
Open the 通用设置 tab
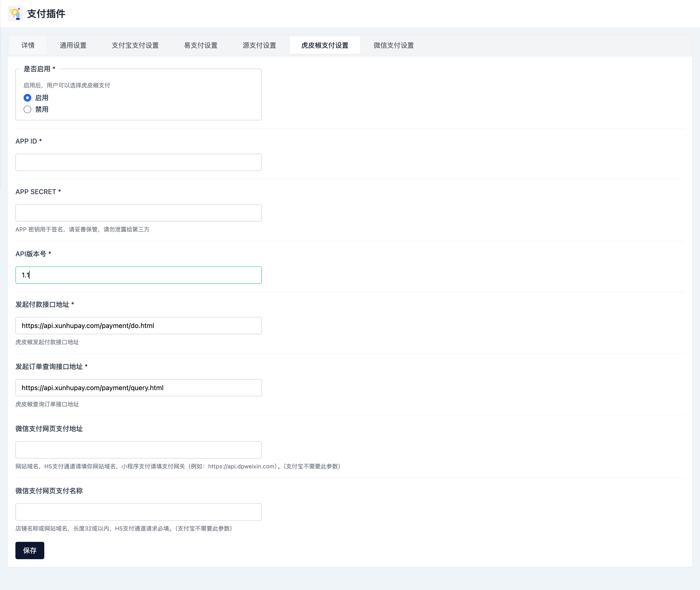click(x=73, y=45)
